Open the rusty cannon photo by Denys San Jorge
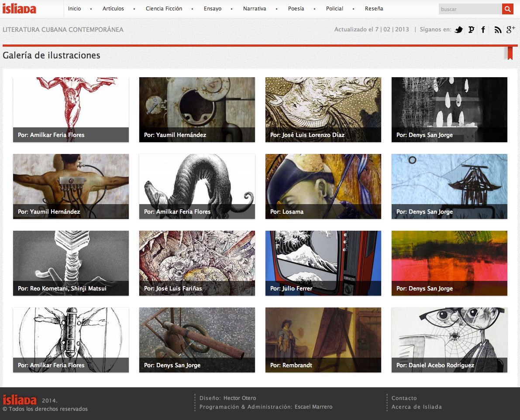The height and width of the screenshot is (420, 520). (x=197, y=340)
